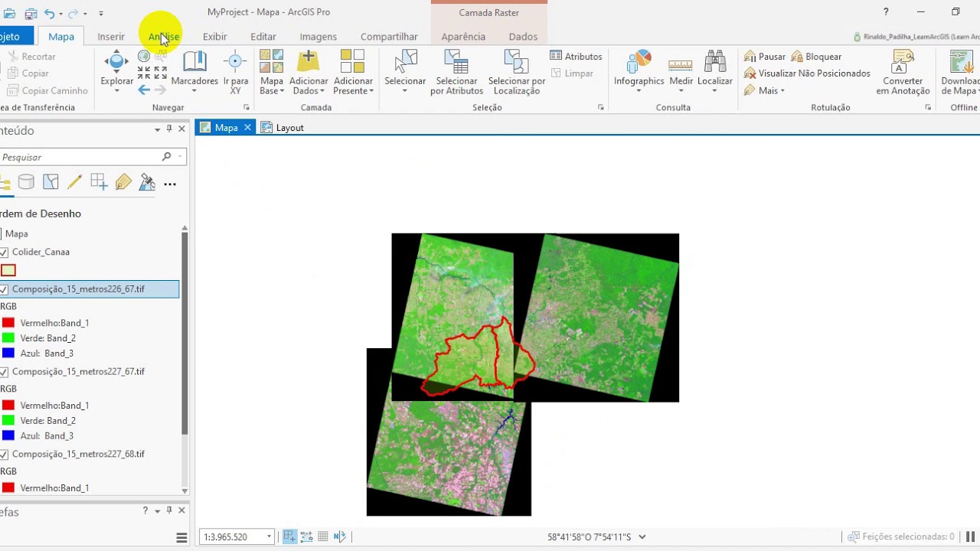Click the Bloquear labels button
The width and height of the screenshot is (980, 551).
click(817, 57)
